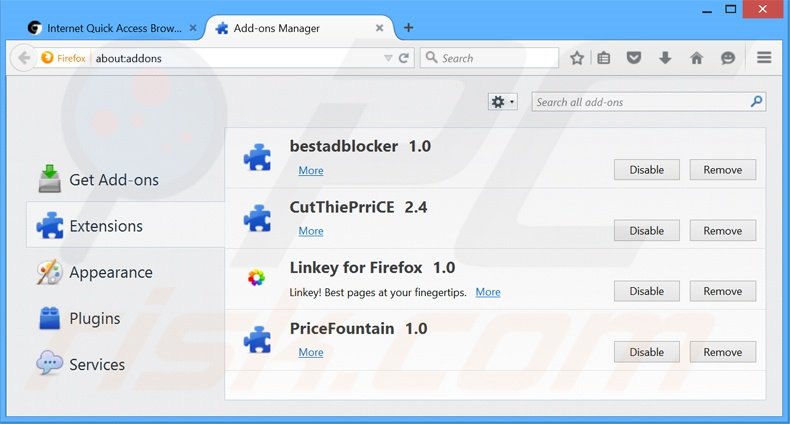Minimize the Firefox window
Image resolution: width=790 pixels, height=424 pixels.
[x=707, y=10]
